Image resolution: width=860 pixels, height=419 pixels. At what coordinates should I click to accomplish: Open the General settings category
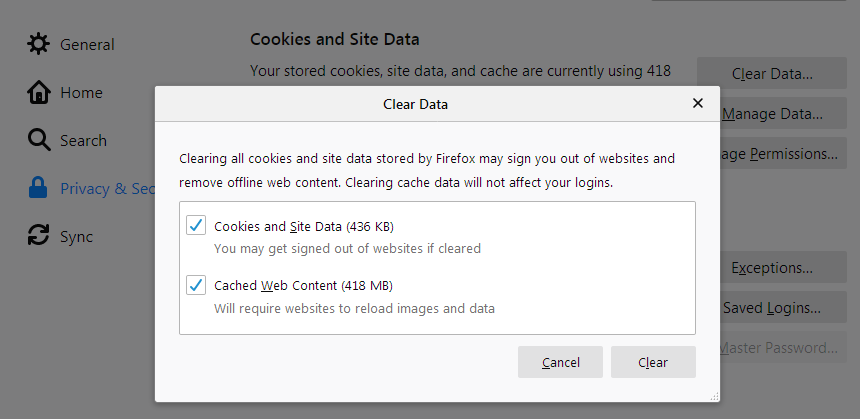coord(87,44)
